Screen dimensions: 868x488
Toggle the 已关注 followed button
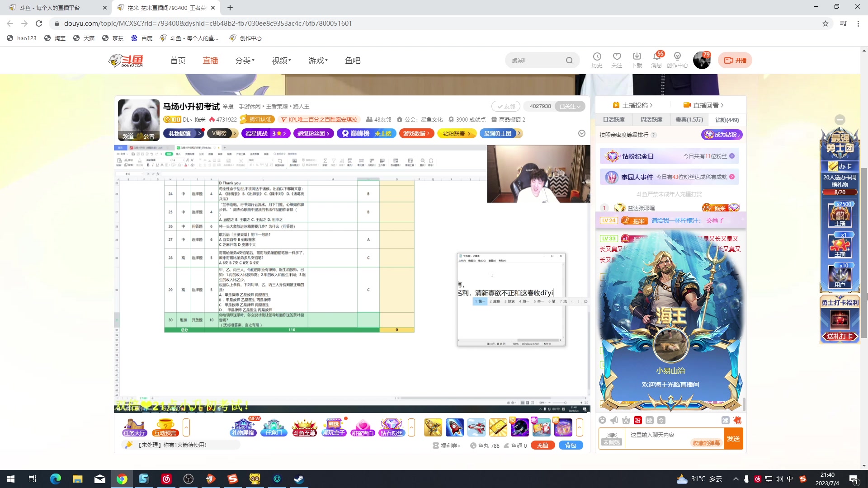click(570, 106)
